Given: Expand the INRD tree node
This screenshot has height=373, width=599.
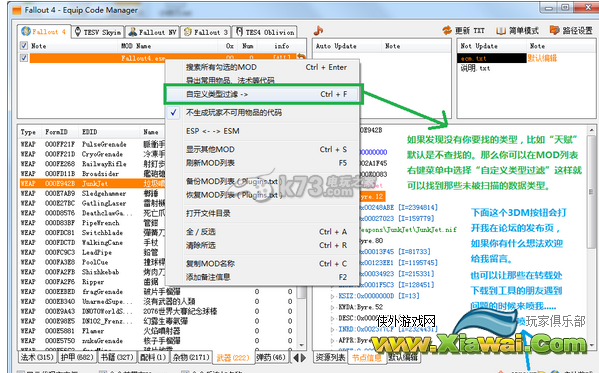Looking at the screenshot, I should click(x=333, y=329).
